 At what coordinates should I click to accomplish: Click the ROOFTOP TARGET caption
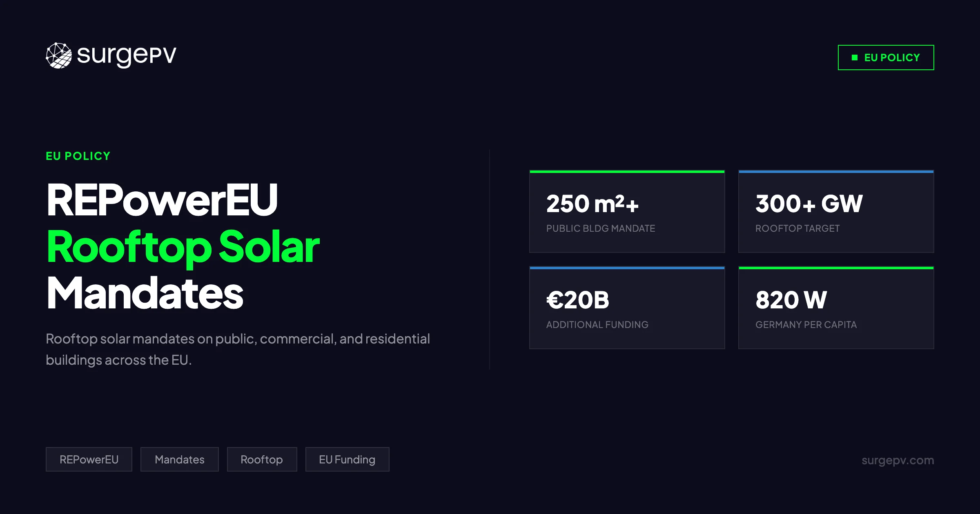(x=797, y=228)
